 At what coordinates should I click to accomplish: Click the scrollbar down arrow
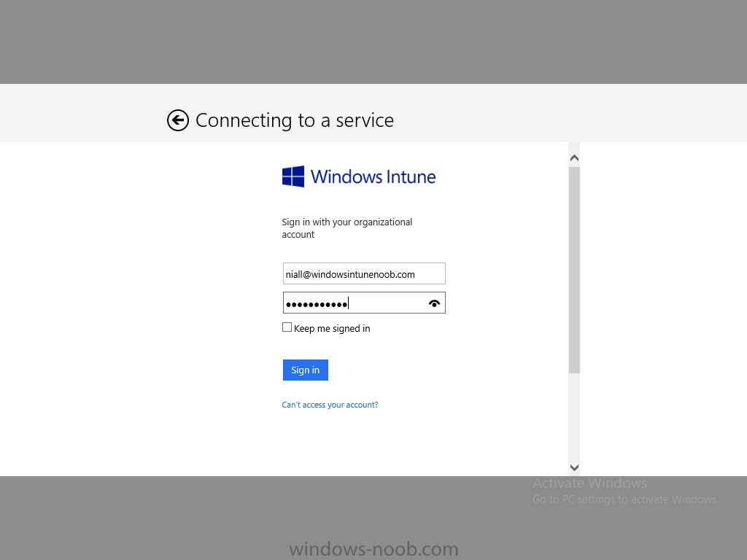tap(574, 467)
